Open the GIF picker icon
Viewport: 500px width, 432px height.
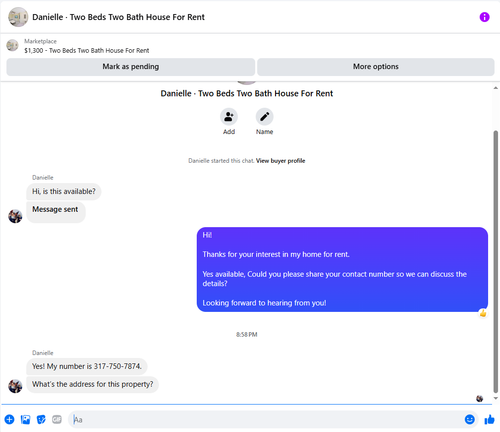[x=57, y=419]
